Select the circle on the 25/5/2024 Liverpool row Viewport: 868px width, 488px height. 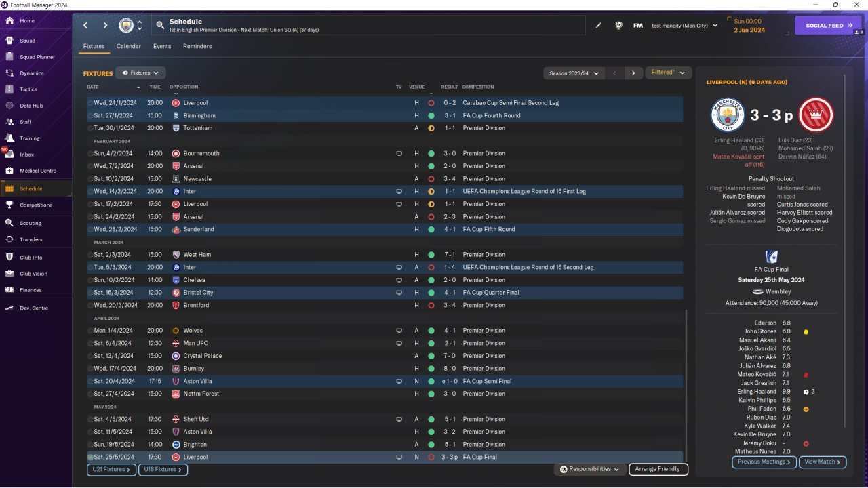[x=90, y=457]
